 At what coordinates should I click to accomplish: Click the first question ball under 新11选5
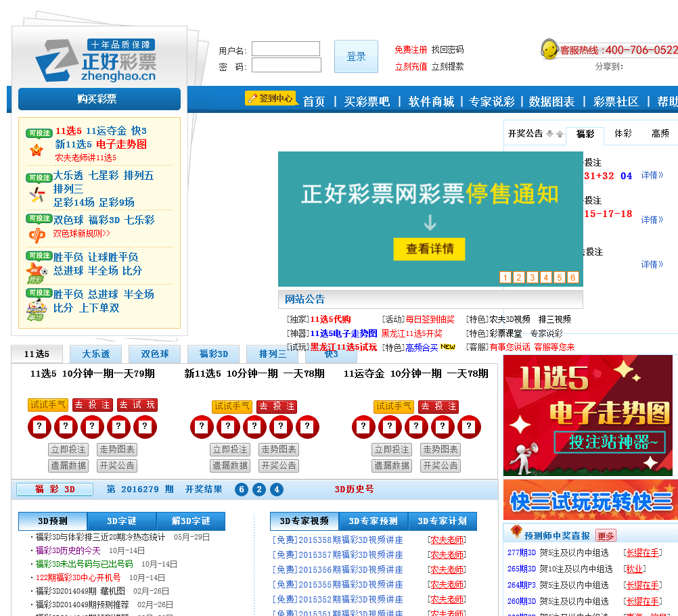point(202,427)
